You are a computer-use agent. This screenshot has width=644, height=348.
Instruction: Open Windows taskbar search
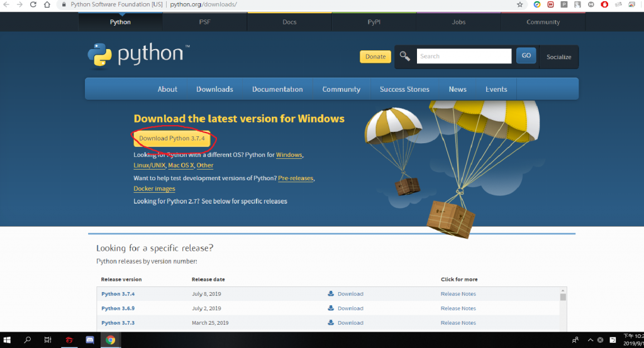[27, 340]
